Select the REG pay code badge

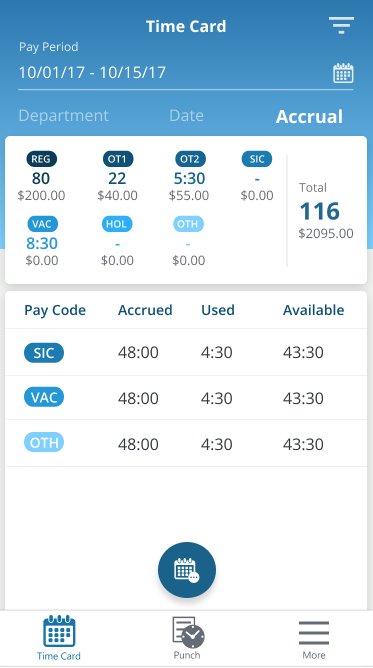point(41,159)
